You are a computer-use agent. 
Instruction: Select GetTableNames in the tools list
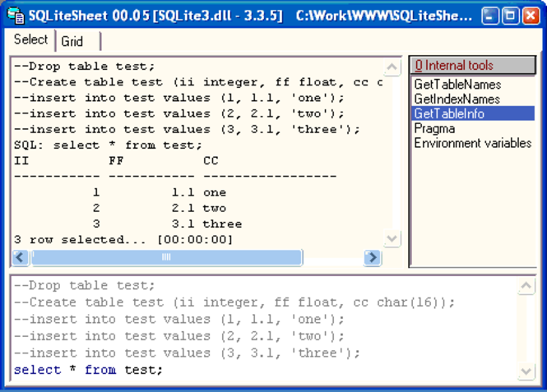click(473, 85)
